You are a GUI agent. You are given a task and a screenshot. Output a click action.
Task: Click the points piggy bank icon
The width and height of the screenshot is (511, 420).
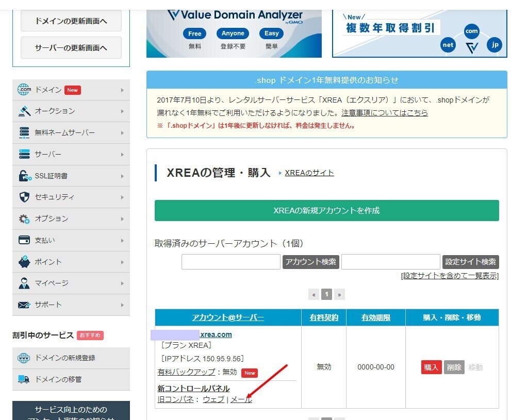point(24,262)
